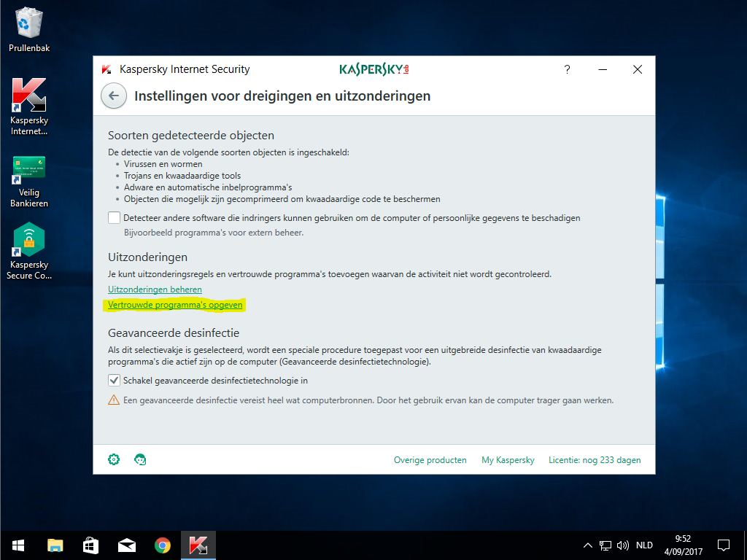
Task: Open the Action Center notifications icon
Action: (724, 545)
